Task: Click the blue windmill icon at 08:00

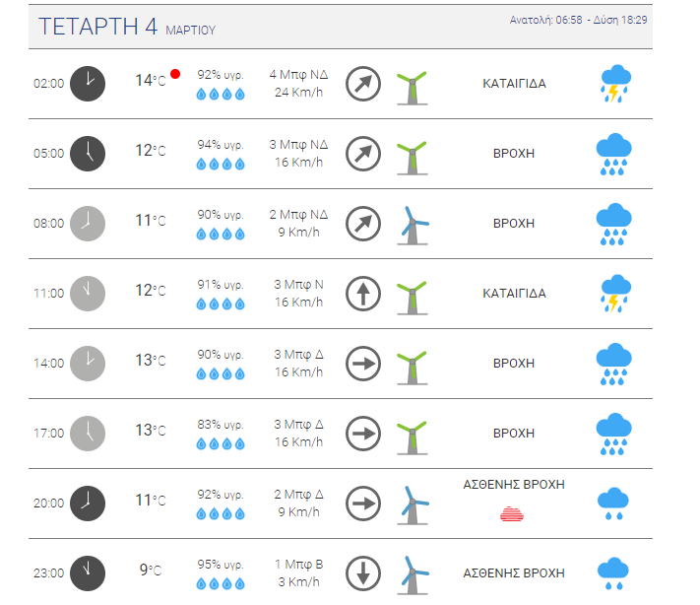Action: [413, 226]
